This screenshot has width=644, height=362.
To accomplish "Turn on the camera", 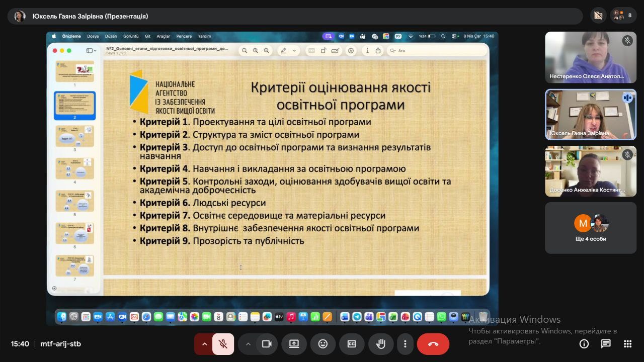I will coord(267,344).
